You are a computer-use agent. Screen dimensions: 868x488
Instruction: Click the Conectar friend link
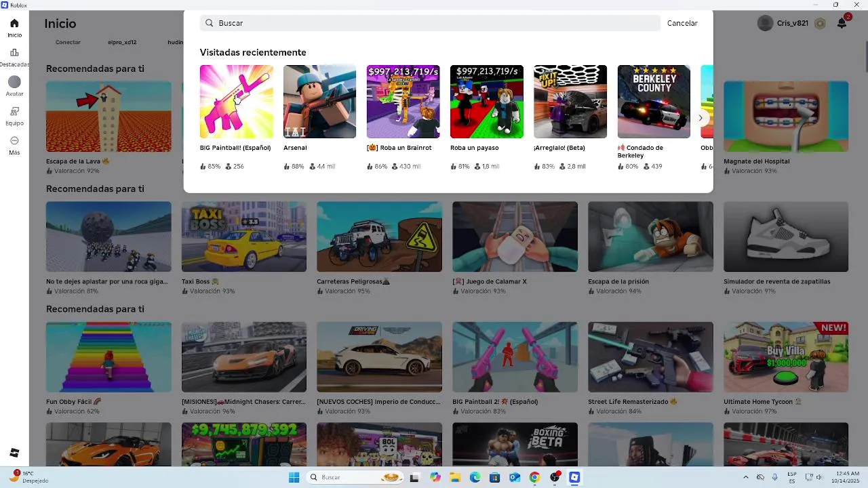[x=68, y=42]
